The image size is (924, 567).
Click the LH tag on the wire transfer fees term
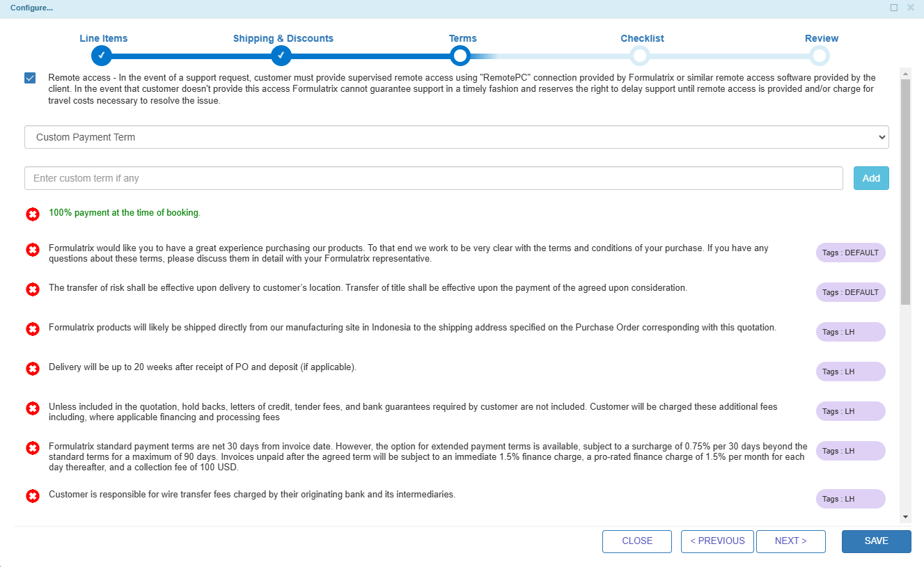click(x=850, y=499)
